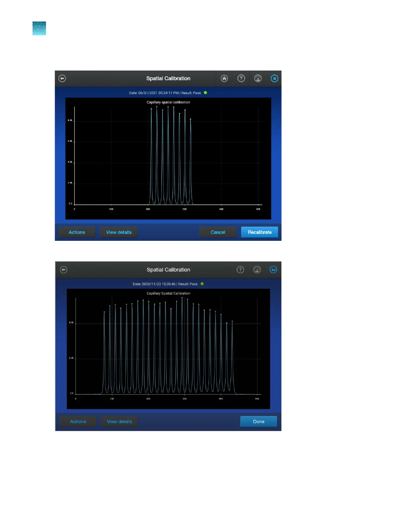Open Ad user profile icon in bottom screen
This screenshot has width=411, height=532.
click(x=273, y=270)
